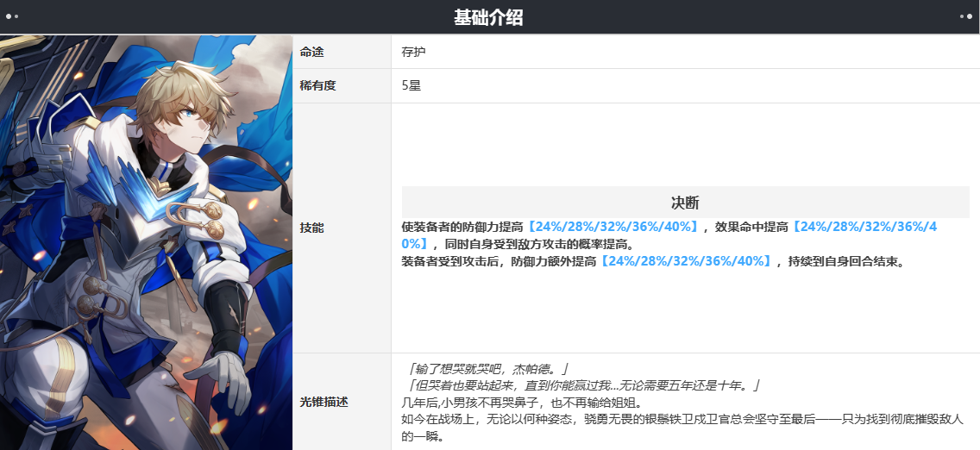
Task: Select the 命途 row label
Action: click(x=312, y=52)
